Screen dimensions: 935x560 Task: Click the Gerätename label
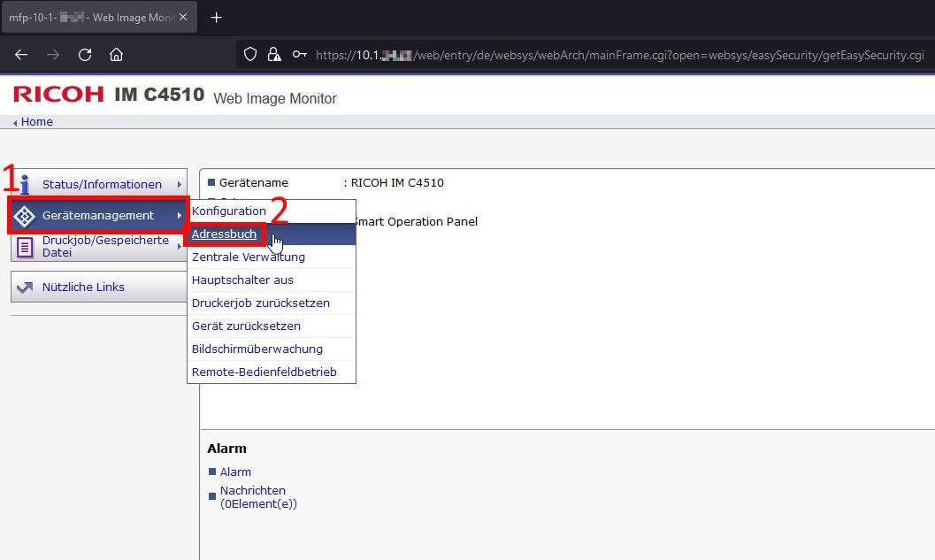[x=253, y=182]
